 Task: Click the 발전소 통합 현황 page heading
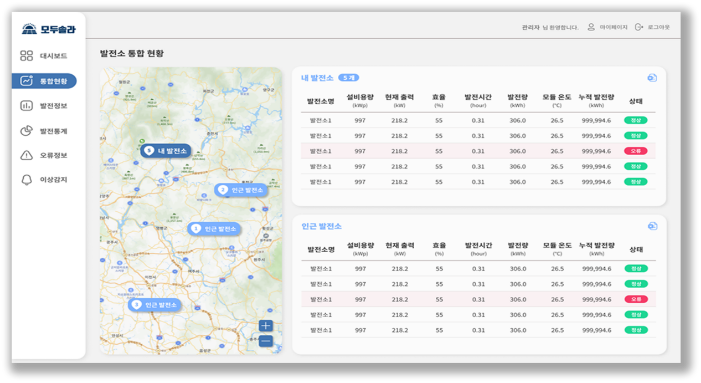[x=132, y=53]
